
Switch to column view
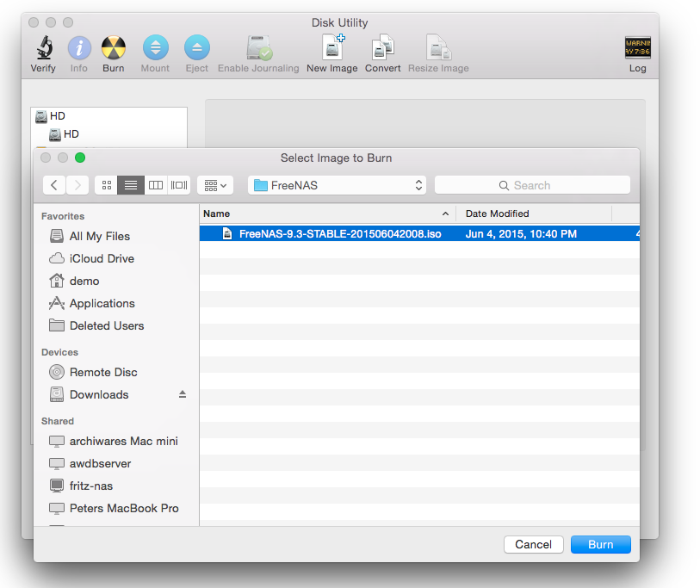pyautogui.click(x=155, y=185)
